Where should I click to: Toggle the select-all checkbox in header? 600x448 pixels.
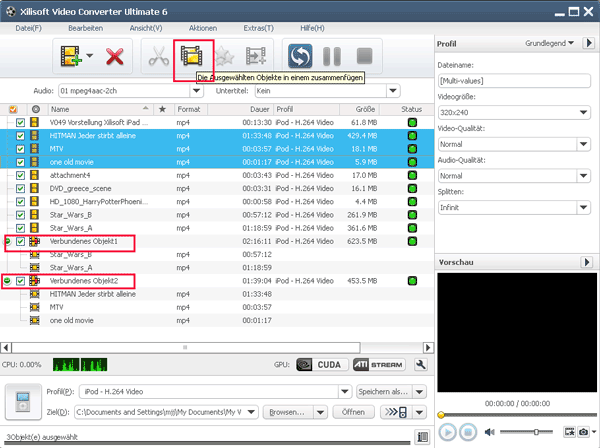(13, 109)
